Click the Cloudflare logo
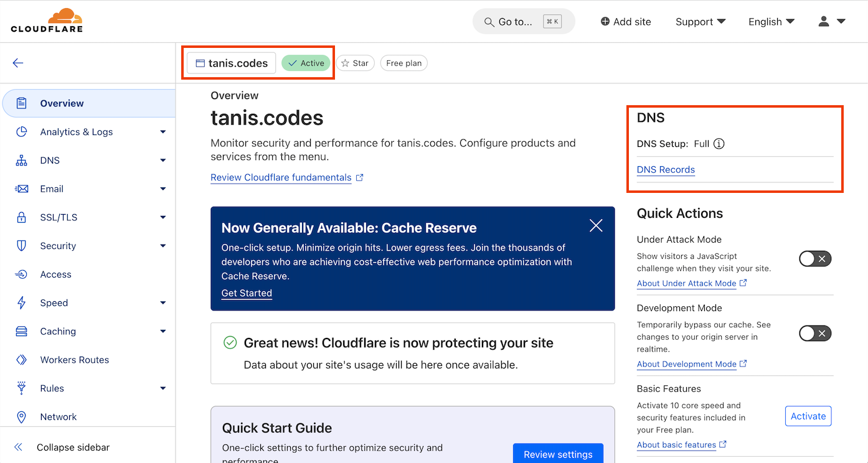Screen dimensions: 868x463 point(47,21)
